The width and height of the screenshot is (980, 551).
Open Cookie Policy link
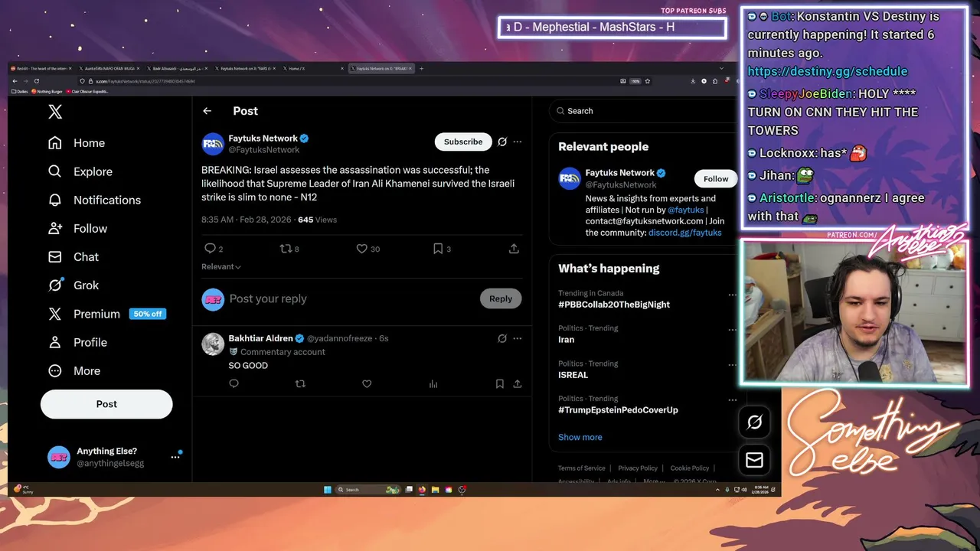click(690, 468)
